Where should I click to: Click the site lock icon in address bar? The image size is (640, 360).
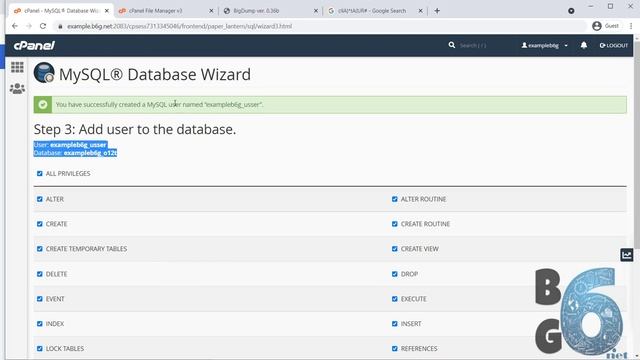point(60,26)
